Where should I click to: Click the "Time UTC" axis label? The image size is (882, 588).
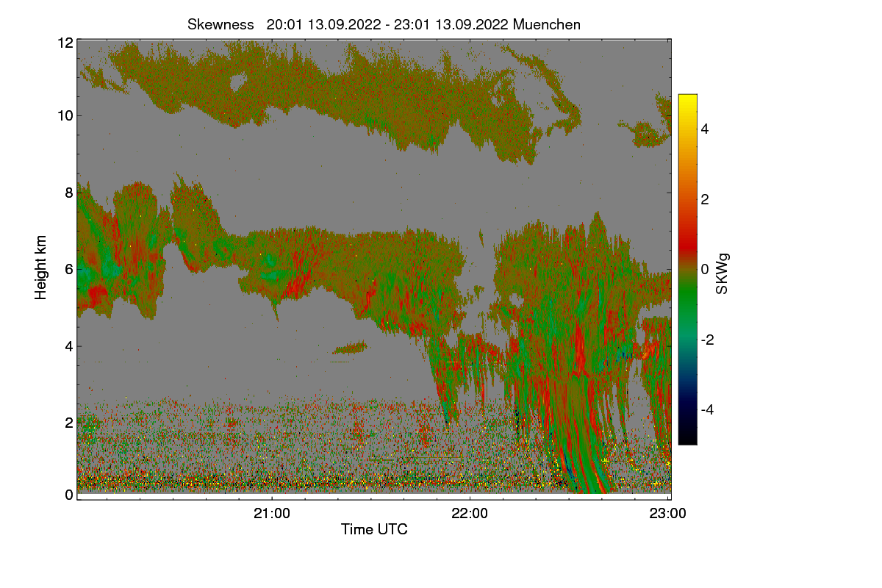[x=374, y=529]
